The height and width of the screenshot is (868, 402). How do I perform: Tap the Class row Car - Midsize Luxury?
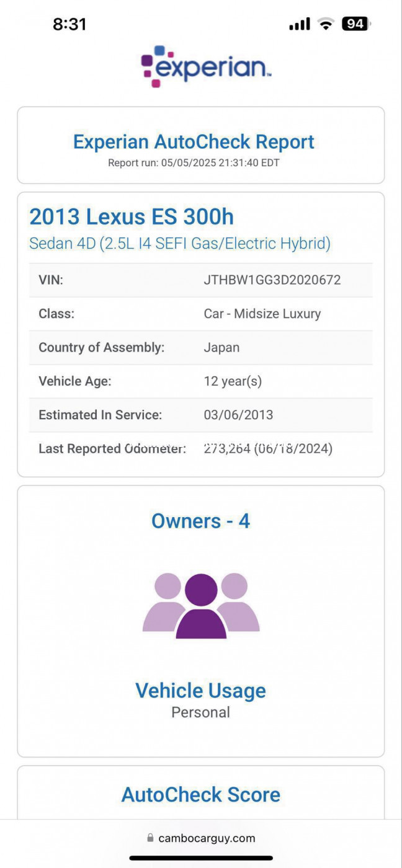(201, 314)
